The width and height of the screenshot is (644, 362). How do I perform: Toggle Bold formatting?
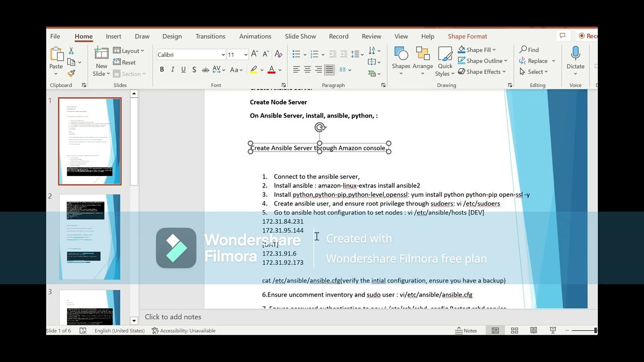162,70
